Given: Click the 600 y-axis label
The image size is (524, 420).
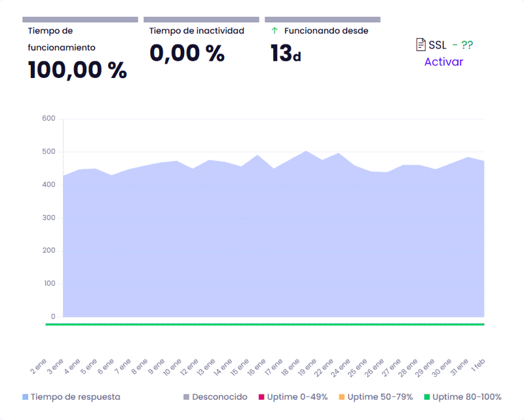Looking at the screenshot, I should click(x=48, y=119).
